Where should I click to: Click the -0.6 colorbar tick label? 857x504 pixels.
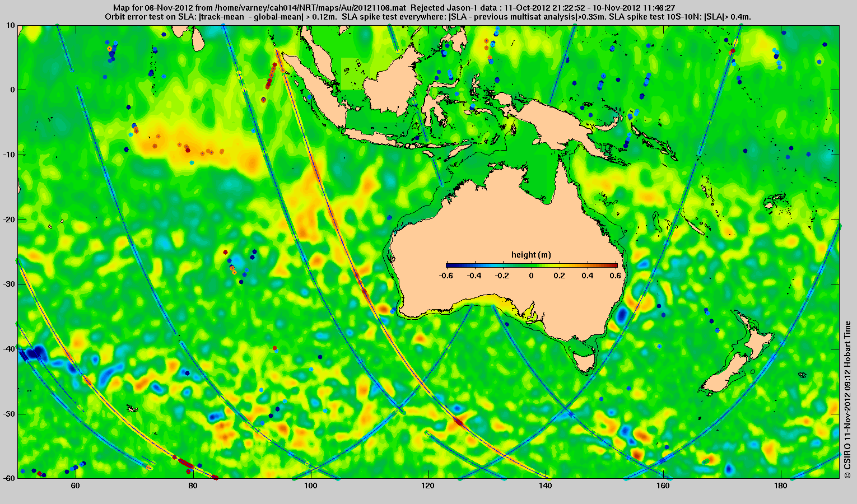pos(446,276)
